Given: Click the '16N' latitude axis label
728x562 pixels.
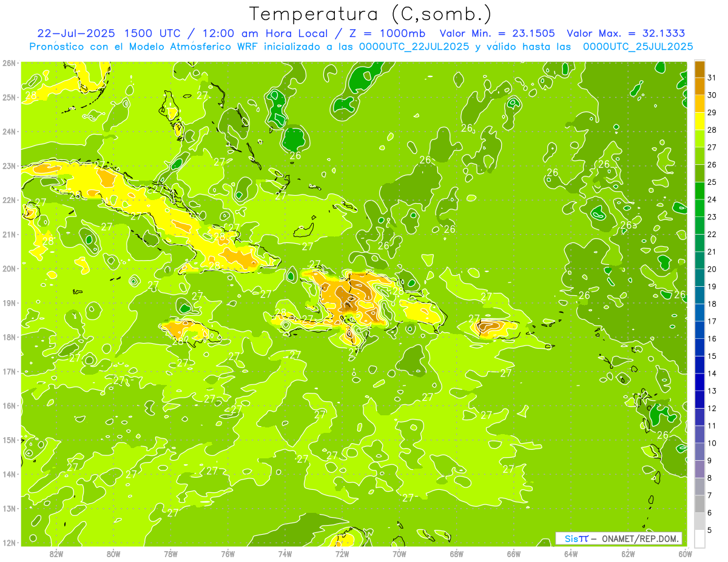Looking at the screenshot, I should (9, 405).
